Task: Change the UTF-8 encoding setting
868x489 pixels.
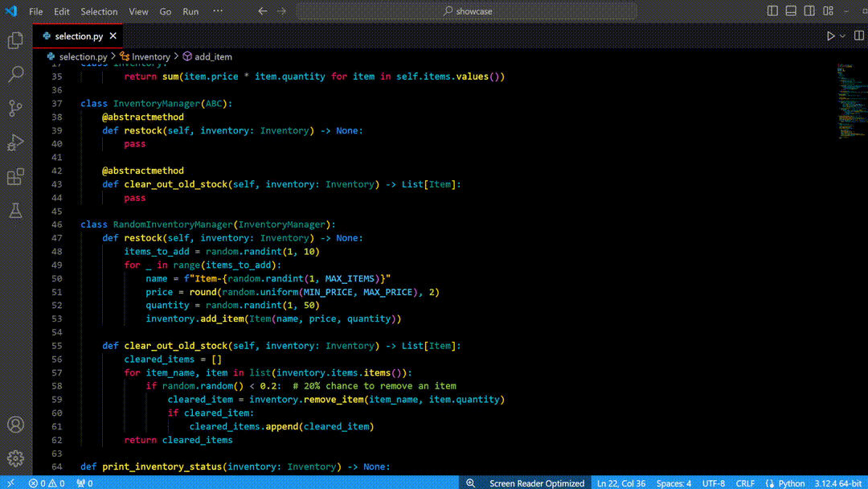Action: tap(714, 483)
